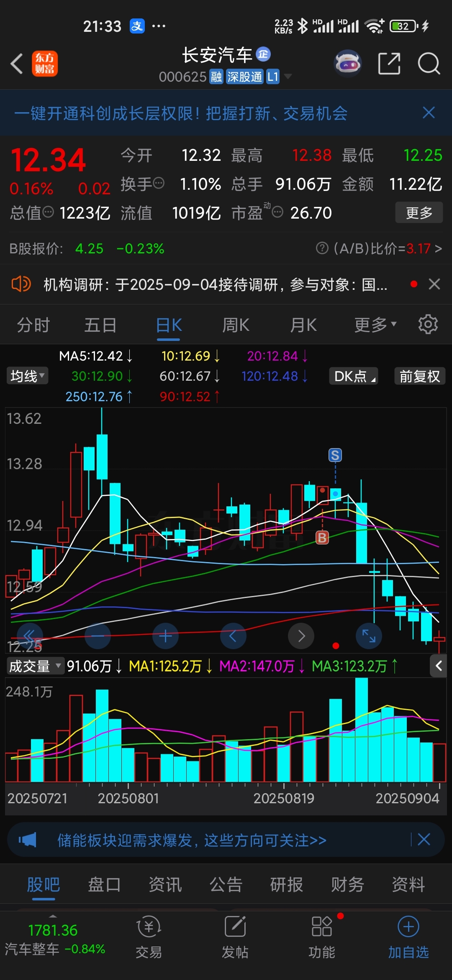This screenshot has height=980, width=452.
Task: Close the 科创成长层 promo banner
Action: tap(429, 113)
